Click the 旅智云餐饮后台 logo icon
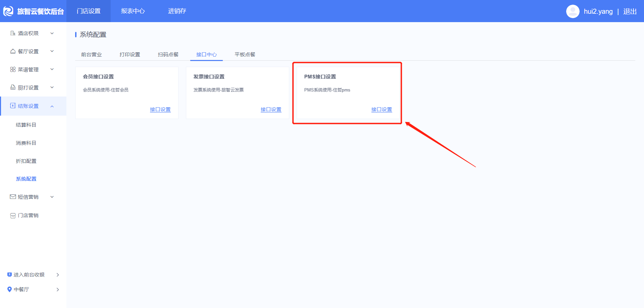This screenshot has height=308, width=644. (x=8, y=11)
